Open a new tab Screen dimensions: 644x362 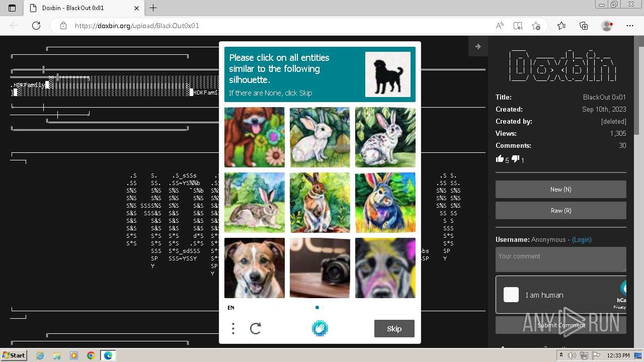153,8
